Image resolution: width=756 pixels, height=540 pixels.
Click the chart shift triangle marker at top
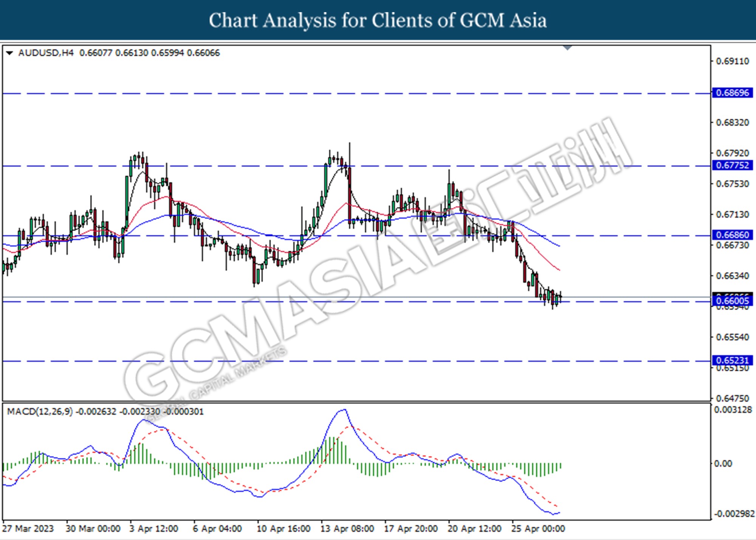coord(567,48)
